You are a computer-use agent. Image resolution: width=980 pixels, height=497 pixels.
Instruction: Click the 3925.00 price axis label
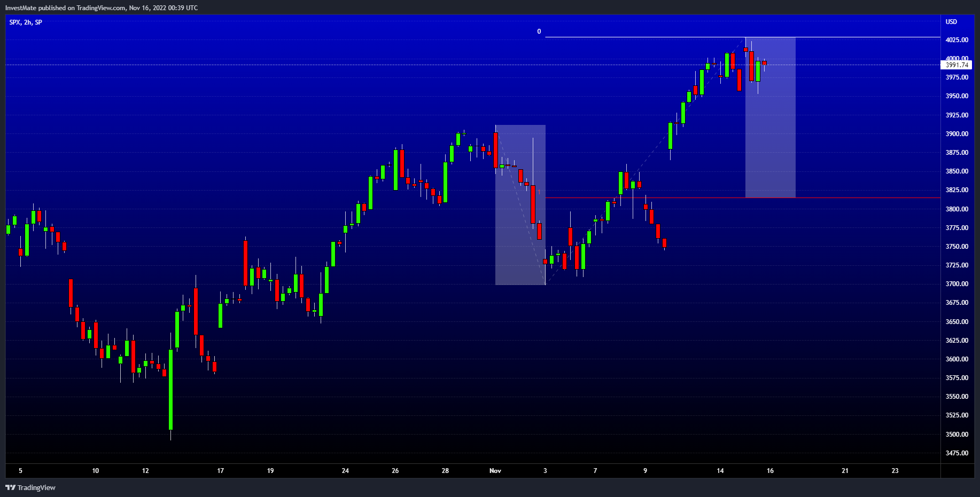click(956, 115)
